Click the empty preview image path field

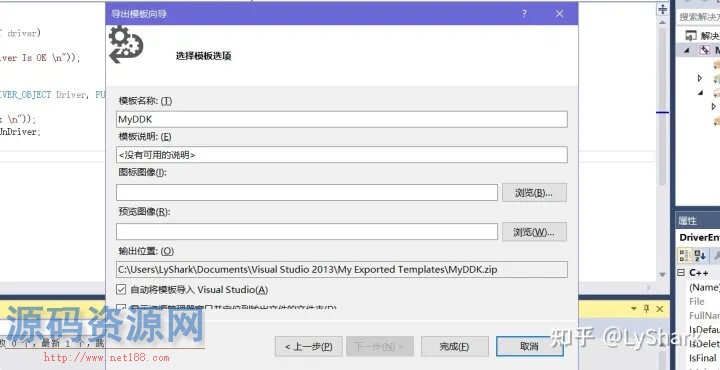[x=307, y=232]
